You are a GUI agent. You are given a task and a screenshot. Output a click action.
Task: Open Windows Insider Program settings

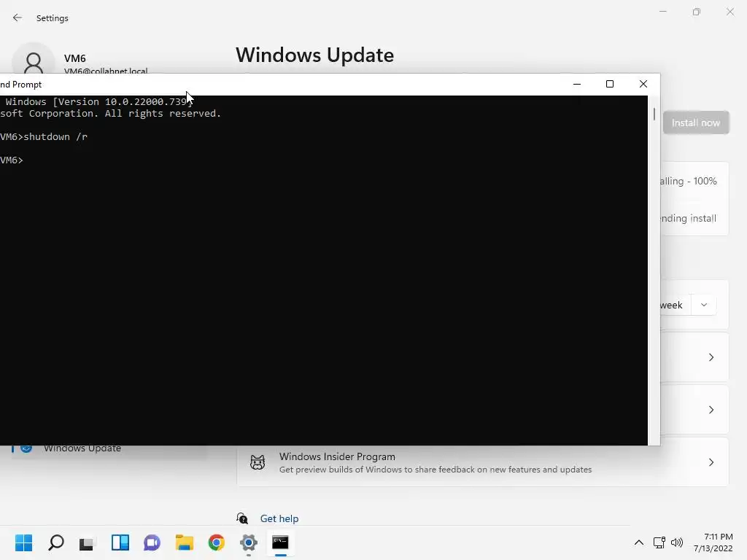pyautogui.click(x=483, y=462)
